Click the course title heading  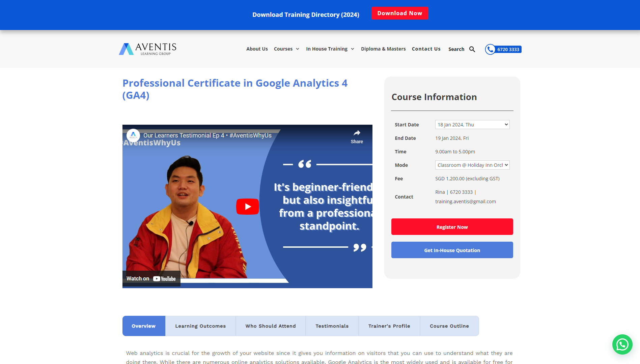[x=235, y=89]
